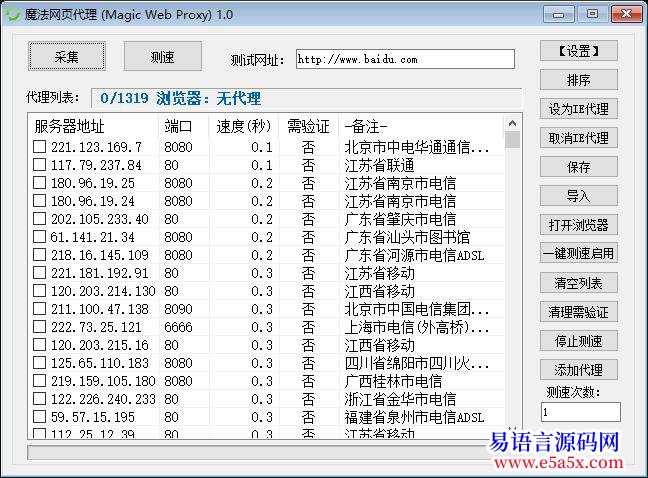Click the 需验证 column header
The width and height of the screenshot is (648, 478).
point(309,126)
